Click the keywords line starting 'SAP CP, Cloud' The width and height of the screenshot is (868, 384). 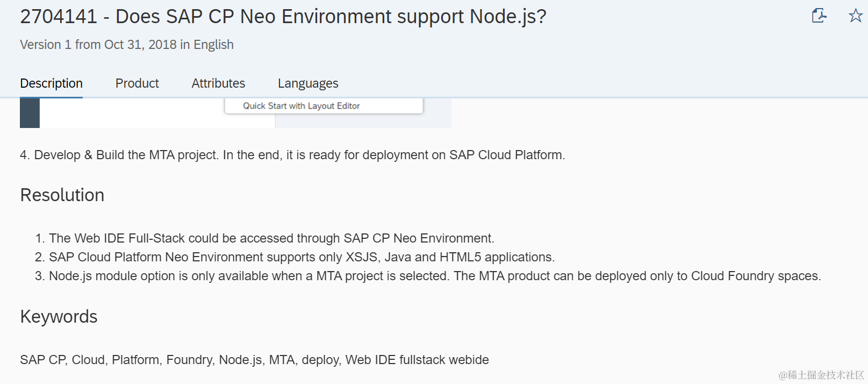[254, 360]
